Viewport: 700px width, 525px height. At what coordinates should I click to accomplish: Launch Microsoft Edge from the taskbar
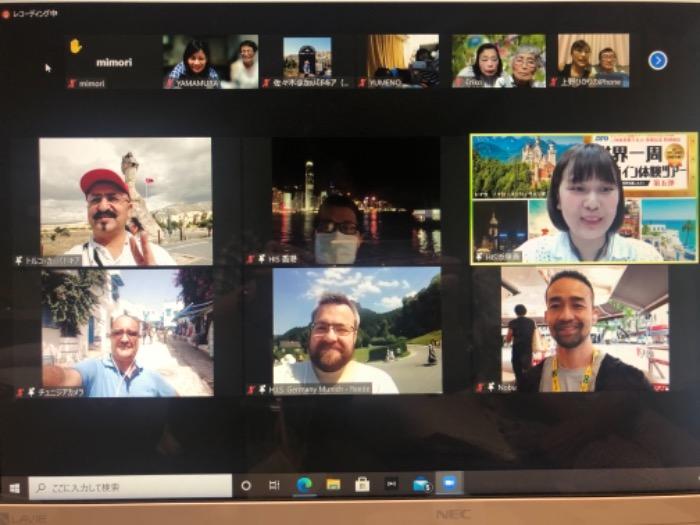tap(304, 485)
